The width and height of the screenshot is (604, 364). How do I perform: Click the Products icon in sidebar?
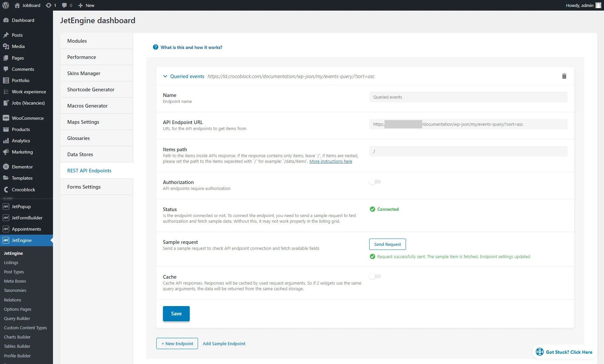pos(6,129)
